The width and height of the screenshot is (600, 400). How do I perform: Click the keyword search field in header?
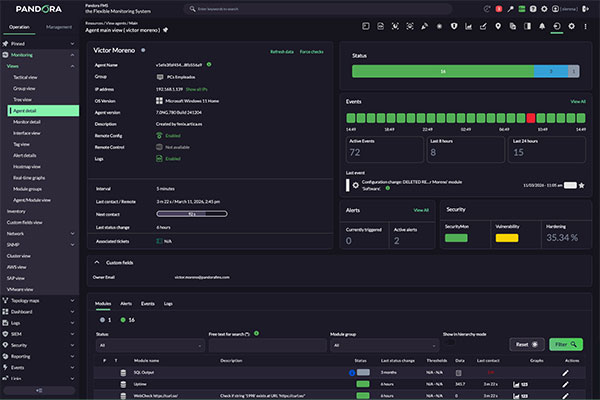tap(318, 9)
